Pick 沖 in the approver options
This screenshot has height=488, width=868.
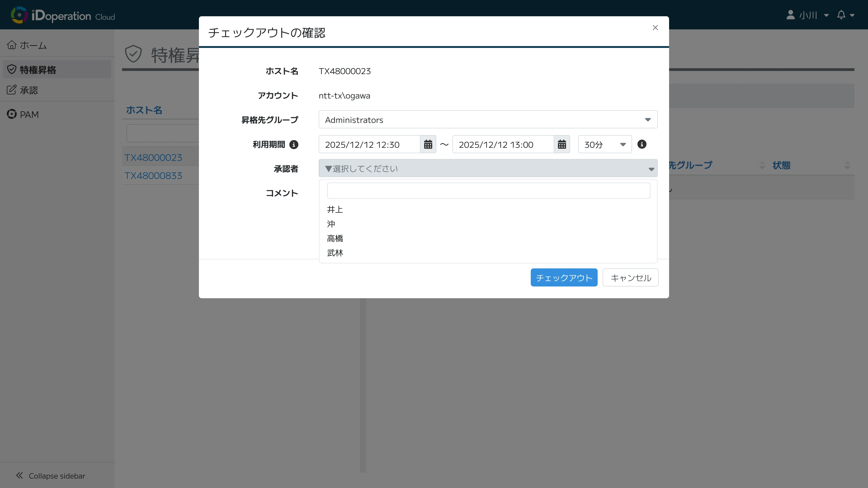[331, 224]
